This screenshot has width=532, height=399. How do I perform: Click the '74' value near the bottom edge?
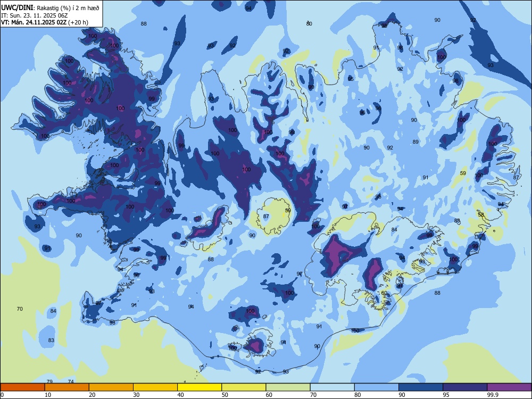(71, 381)
